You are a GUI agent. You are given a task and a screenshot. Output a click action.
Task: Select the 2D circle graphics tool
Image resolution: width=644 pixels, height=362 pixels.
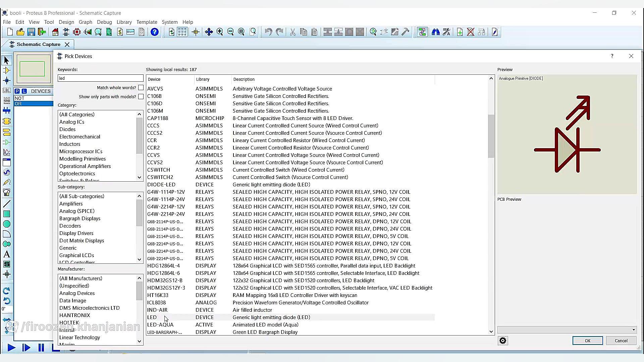tap(6, 224)
